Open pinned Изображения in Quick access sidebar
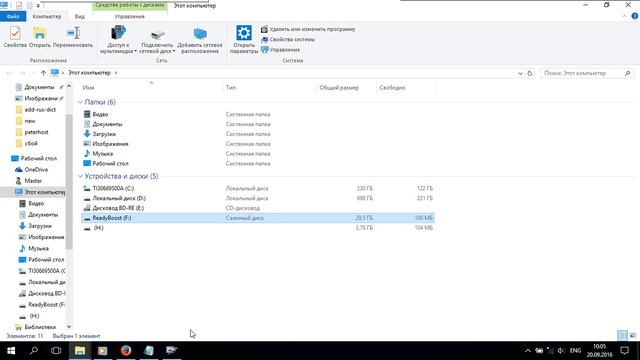 pos(40,98)
